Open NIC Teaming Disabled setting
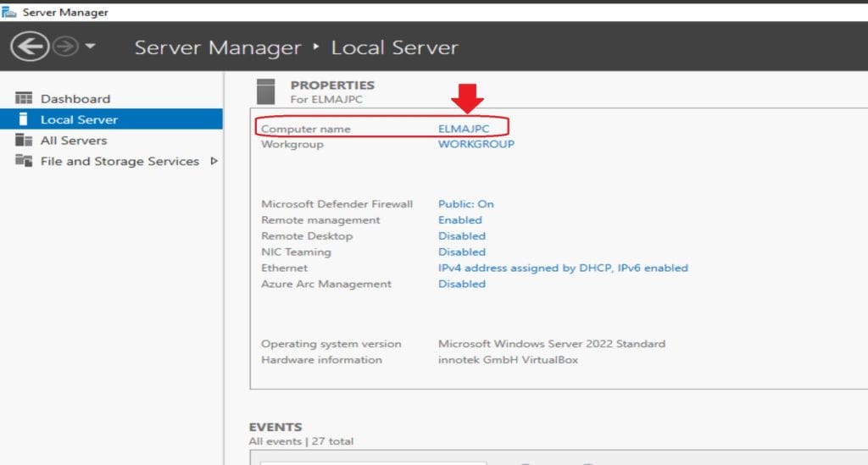Viewport: 868px width, 465px height. (x=461, y=252)
